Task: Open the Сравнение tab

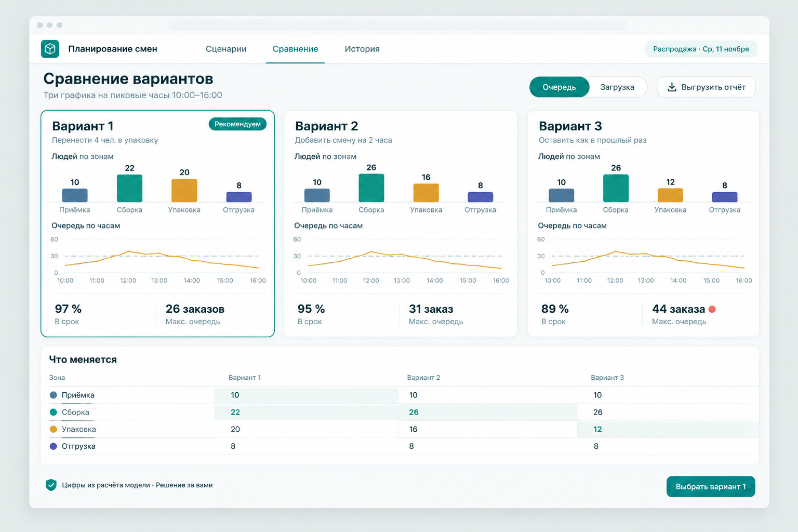Action: [295, 49]
